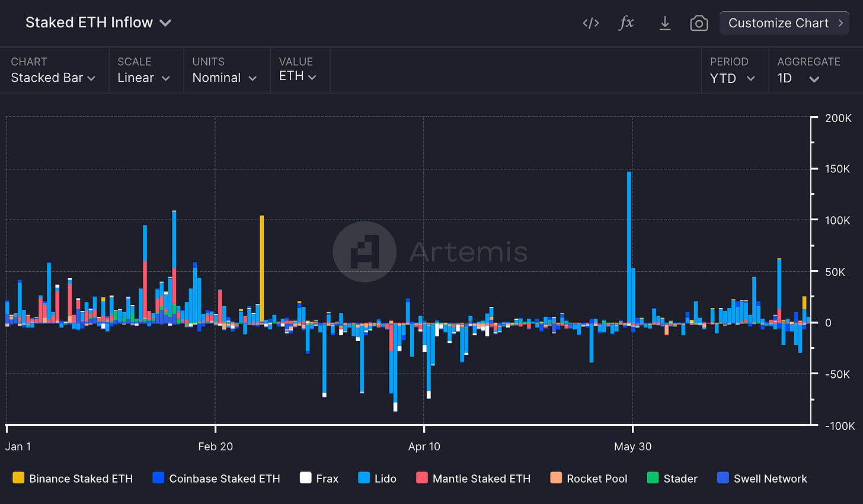Download the chart data
Image resolution: width=863 pixels, height=504 pixels.
pos(665,23)
